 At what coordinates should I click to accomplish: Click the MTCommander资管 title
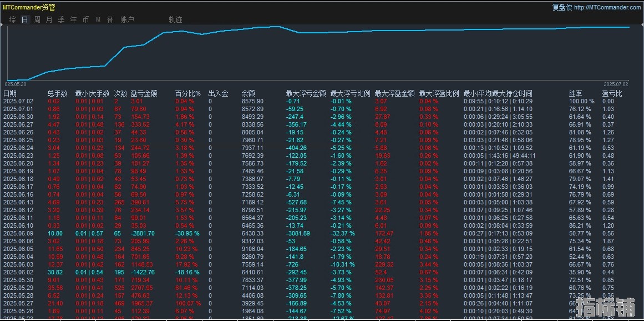click(x=29, y=7)
